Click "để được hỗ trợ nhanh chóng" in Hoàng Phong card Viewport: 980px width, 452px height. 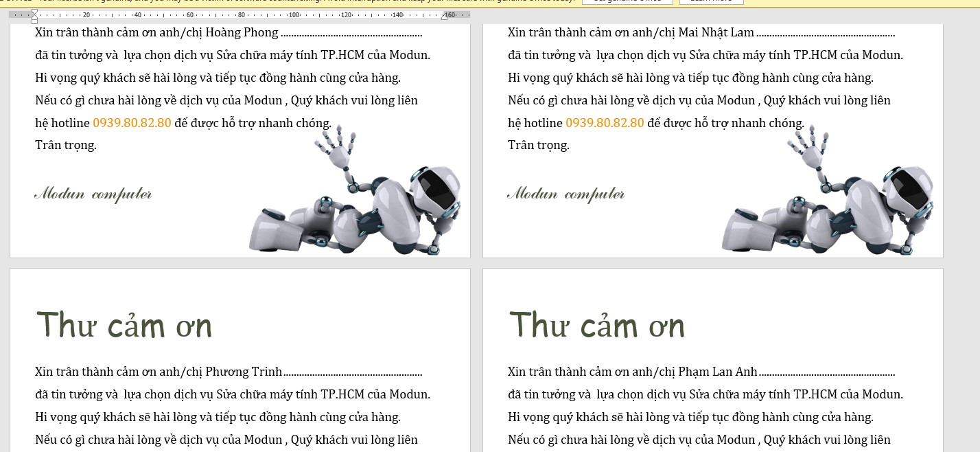tap(253, 124)
